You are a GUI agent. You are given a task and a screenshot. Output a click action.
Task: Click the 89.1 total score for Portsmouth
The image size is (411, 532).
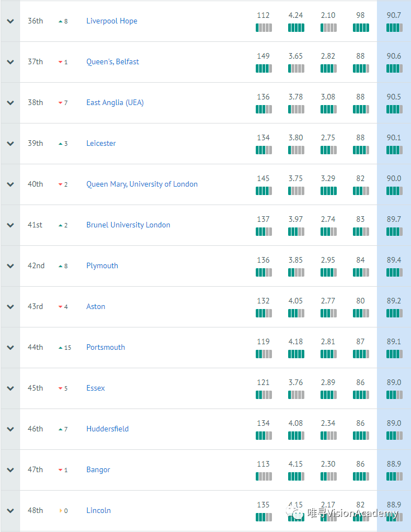(394, 341)
